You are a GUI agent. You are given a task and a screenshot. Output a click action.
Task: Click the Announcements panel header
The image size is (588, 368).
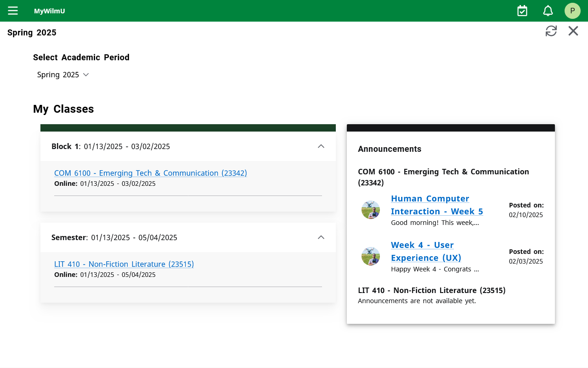tap(390, 149)
